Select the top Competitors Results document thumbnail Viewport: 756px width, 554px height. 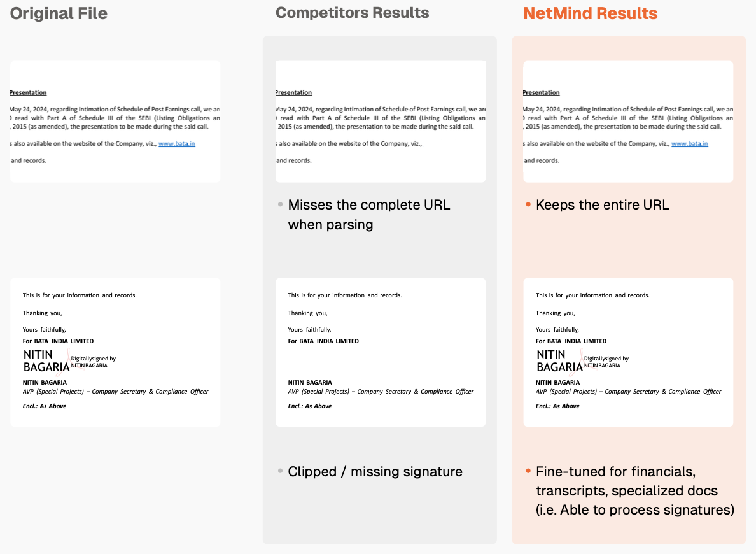(380, 122)
